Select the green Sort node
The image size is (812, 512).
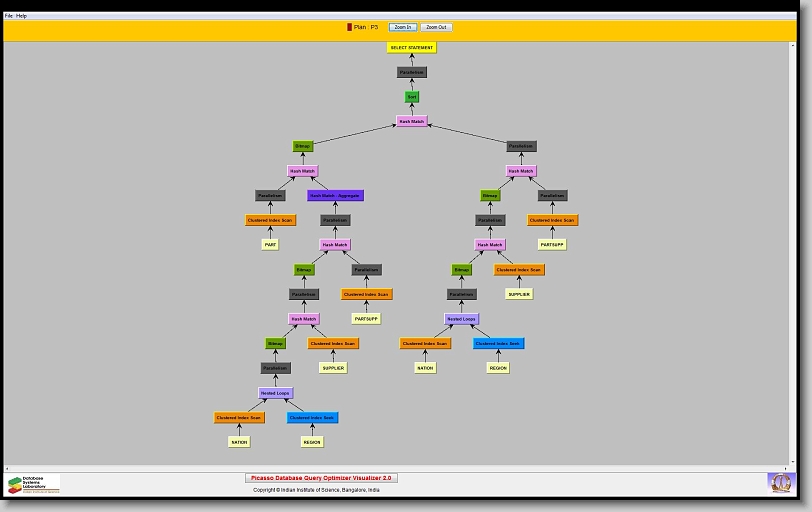click(412, 97)
